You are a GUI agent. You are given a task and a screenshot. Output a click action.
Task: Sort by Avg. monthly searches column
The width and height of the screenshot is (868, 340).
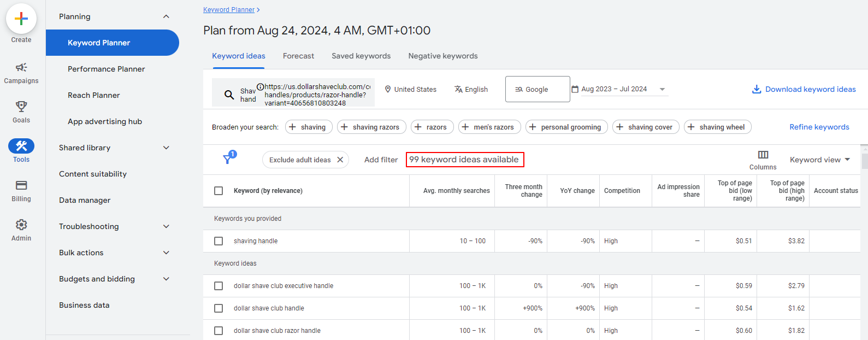coord(457,191)
